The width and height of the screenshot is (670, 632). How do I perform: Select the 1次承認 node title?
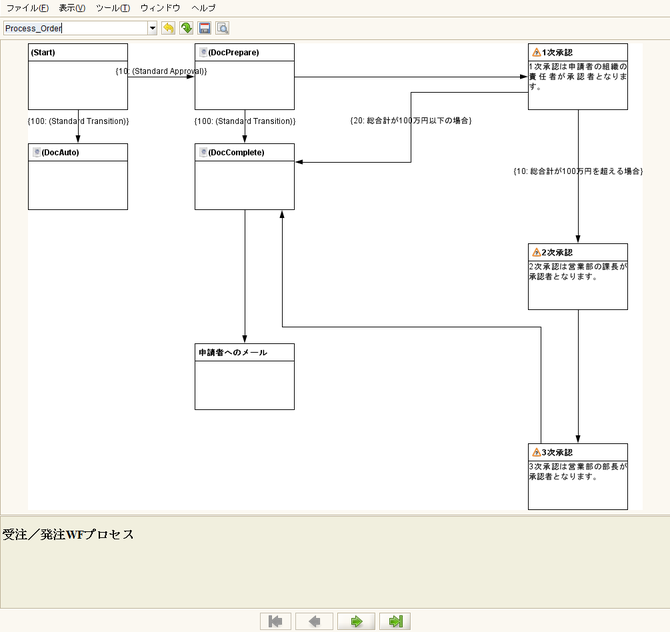[557, 53]
